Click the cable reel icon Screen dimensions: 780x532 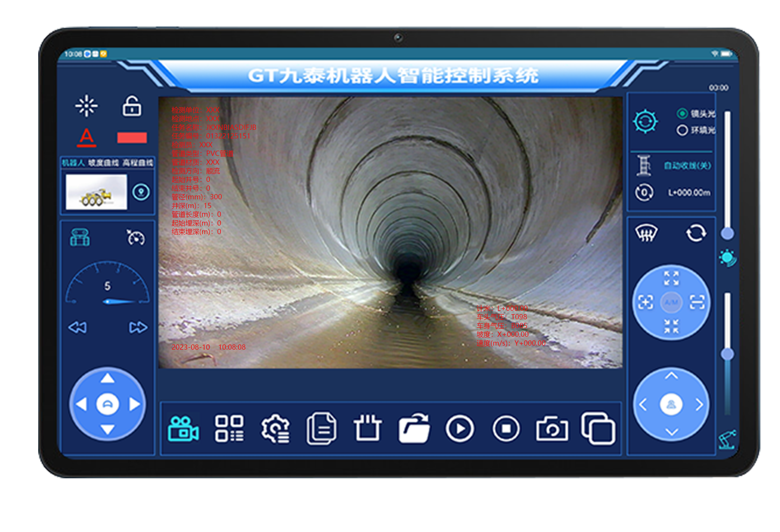644,165
